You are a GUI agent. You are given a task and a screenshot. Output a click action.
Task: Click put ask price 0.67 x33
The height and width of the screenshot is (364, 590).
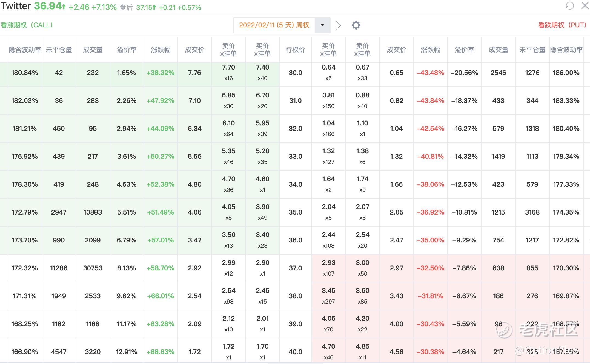coord(362,73)
